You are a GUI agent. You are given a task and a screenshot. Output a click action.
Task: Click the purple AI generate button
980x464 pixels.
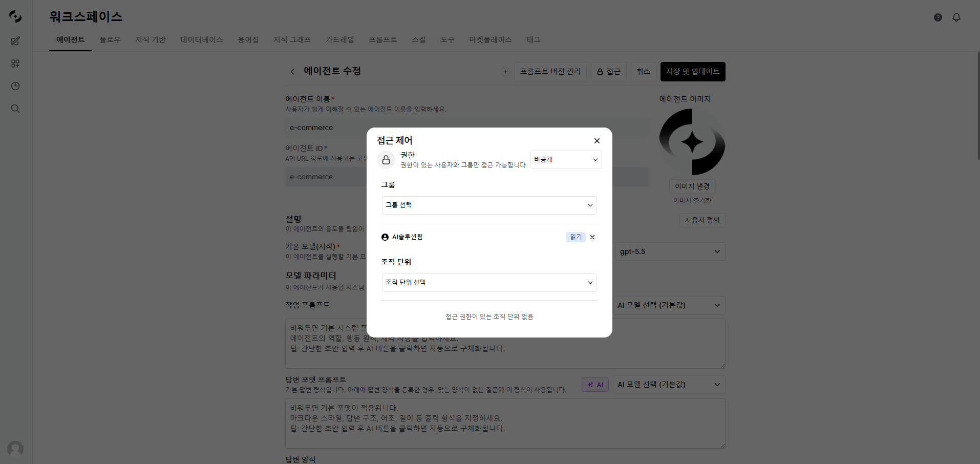(x=595, y=385)
